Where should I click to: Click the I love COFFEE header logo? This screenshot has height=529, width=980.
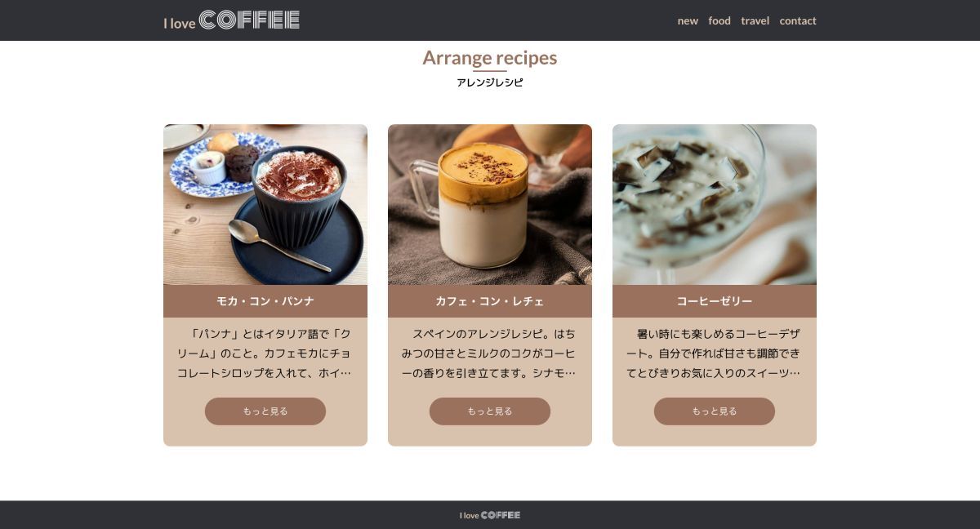pos(232,20)
